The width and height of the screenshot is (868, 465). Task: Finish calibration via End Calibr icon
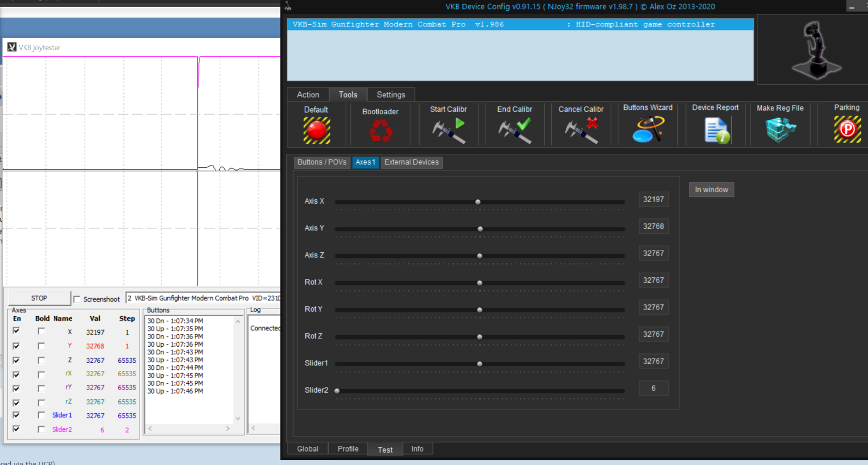(x=515, y=131)
